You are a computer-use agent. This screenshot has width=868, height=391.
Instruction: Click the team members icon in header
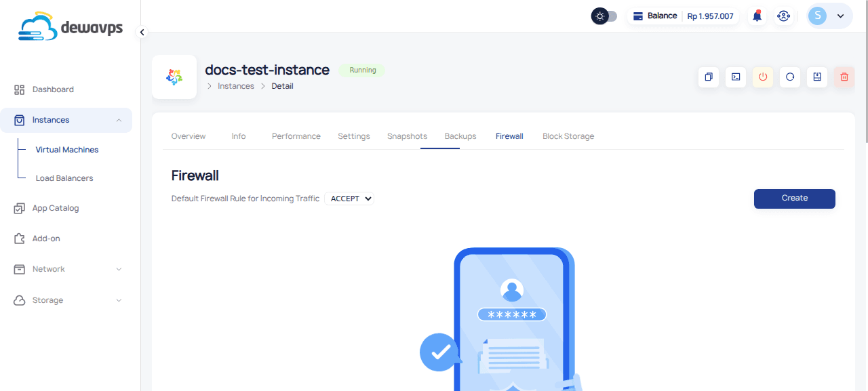click(784, 16)
